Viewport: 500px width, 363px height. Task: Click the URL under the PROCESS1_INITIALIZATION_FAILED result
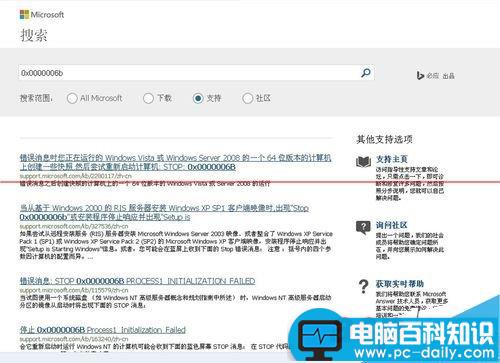click(x=74, y=290)
